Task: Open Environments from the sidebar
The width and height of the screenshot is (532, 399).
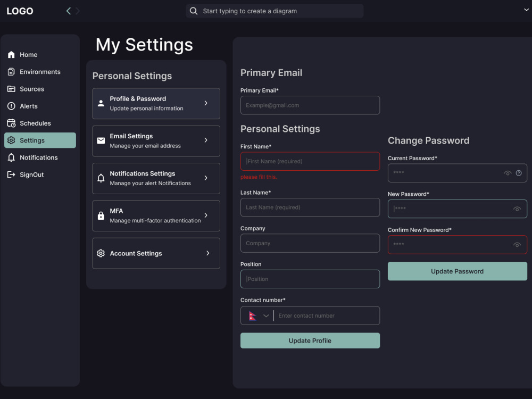Action: [x=40, y=72]
